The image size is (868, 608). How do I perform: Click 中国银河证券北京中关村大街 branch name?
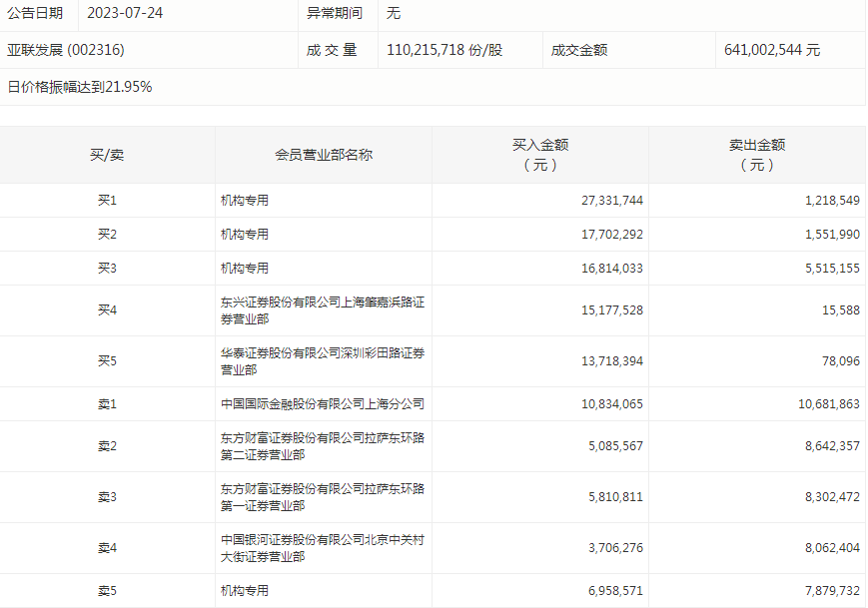coord(323,548)
